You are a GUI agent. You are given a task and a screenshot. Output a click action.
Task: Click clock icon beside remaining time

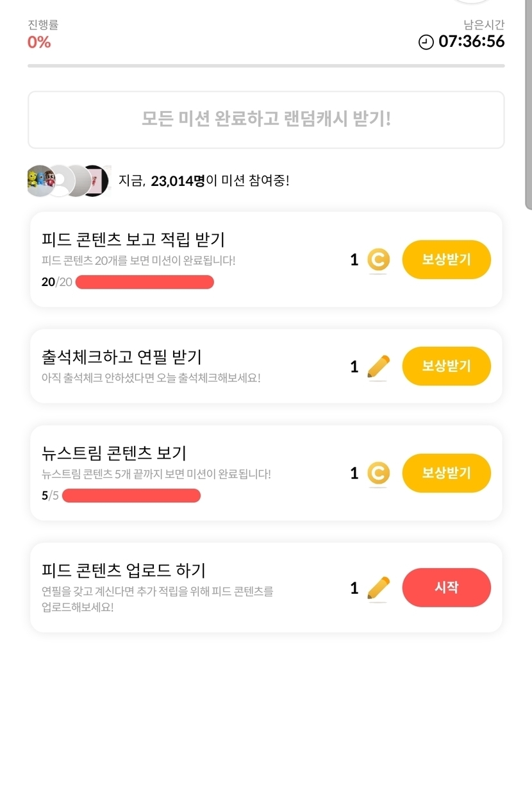[426, 42]
